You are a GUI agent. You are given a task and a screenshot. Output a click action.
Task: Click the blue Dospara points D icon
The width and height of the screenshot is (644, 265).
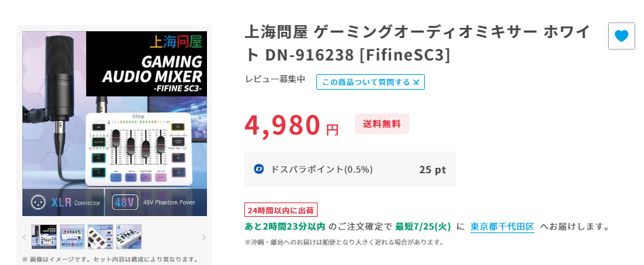tap(259, 169)
